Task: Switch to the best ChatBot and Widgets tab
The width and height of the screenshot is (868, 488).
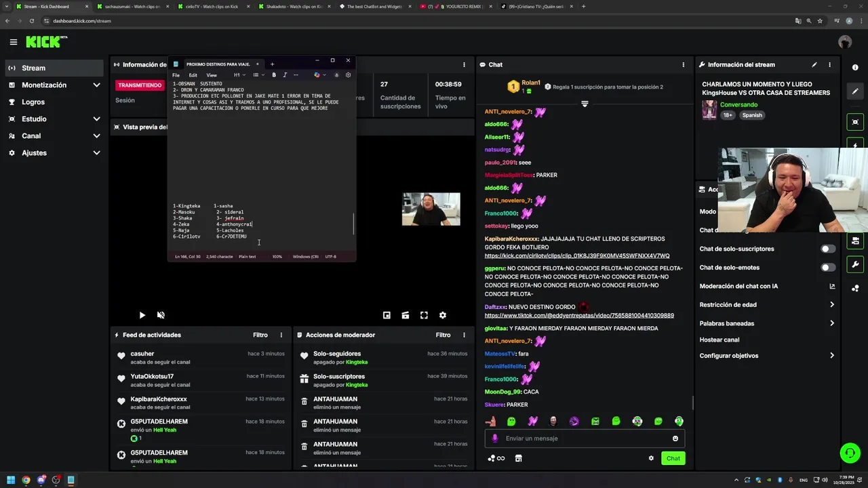Action: tap(375, 7)
